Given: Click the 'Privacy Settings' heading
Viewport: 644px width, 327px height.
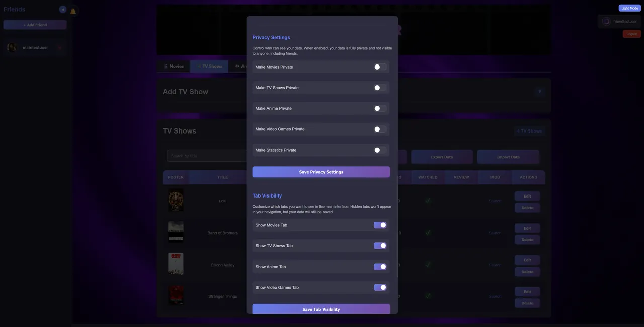Looking at the screenshot, I should [x=271, y=37].
